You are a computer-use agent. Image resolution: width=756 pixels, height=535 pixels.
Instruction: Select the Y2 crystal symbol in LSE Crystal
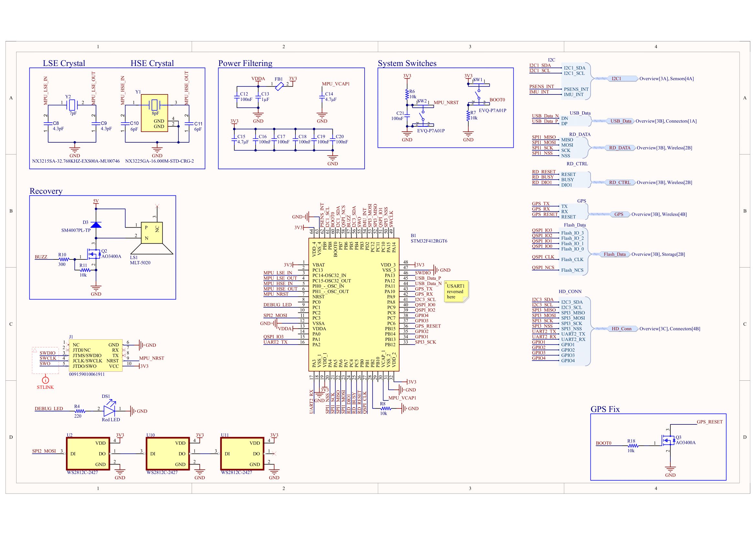click(72, 105)
